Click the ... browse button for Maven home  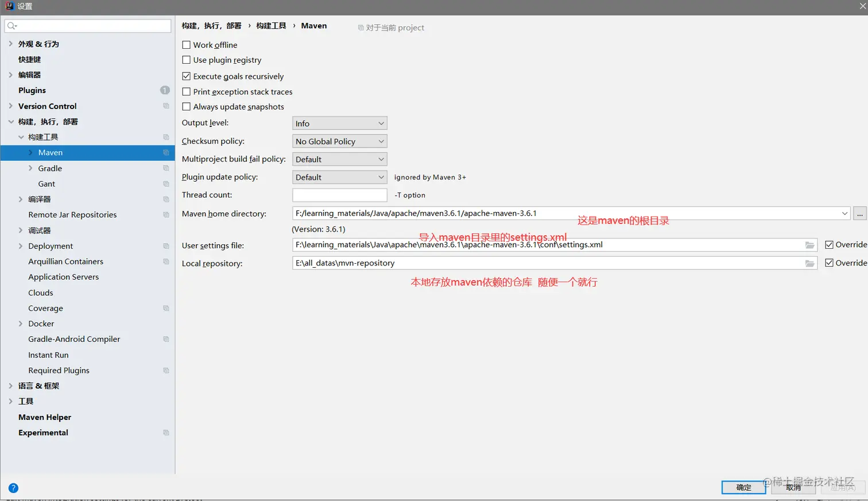coord(859,213)
